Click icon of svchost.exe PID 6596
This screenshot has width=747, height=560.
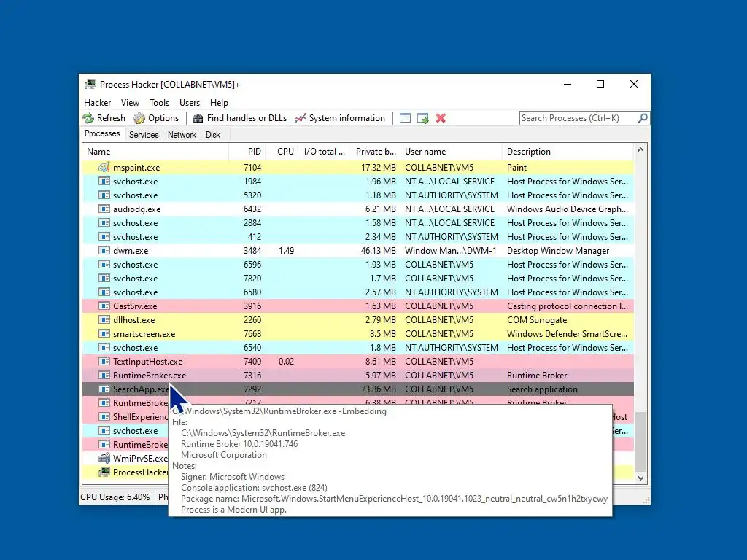click(x=104, y=264)
